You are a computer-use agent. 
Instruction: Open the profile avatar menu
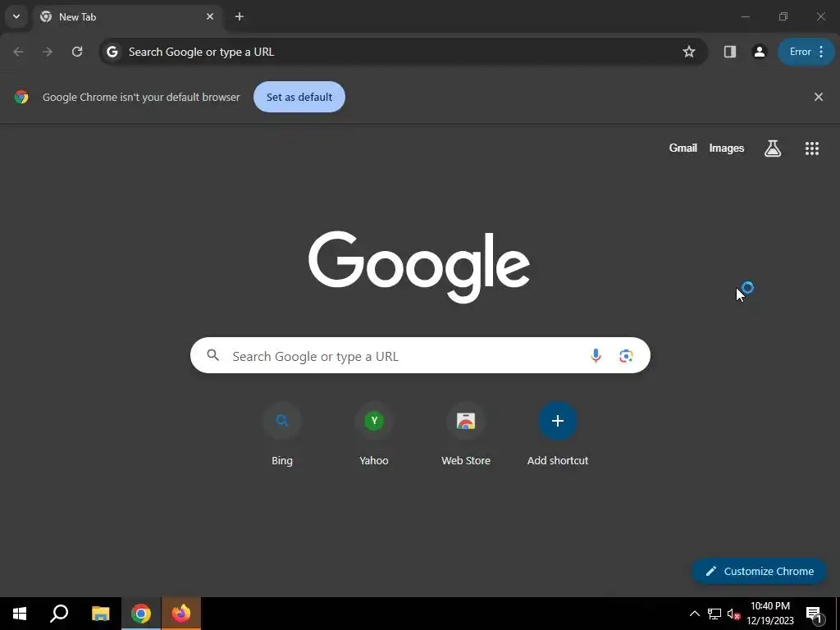(759, 52)
